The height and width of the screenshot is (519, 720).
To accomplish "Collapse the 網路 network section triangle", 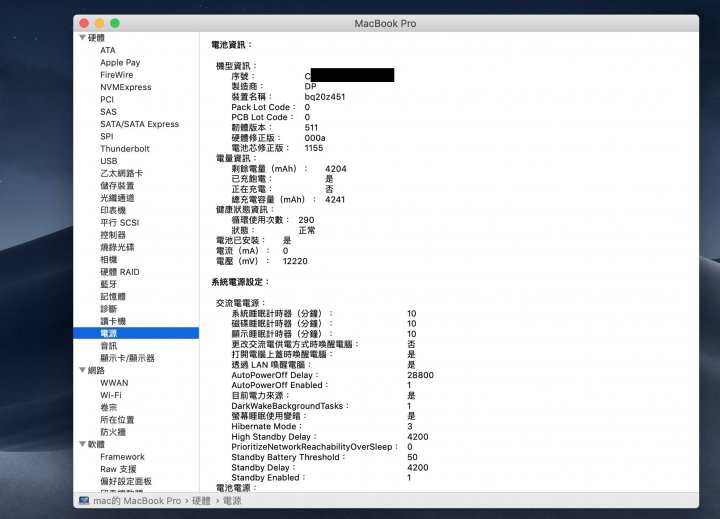I will 83,370.
